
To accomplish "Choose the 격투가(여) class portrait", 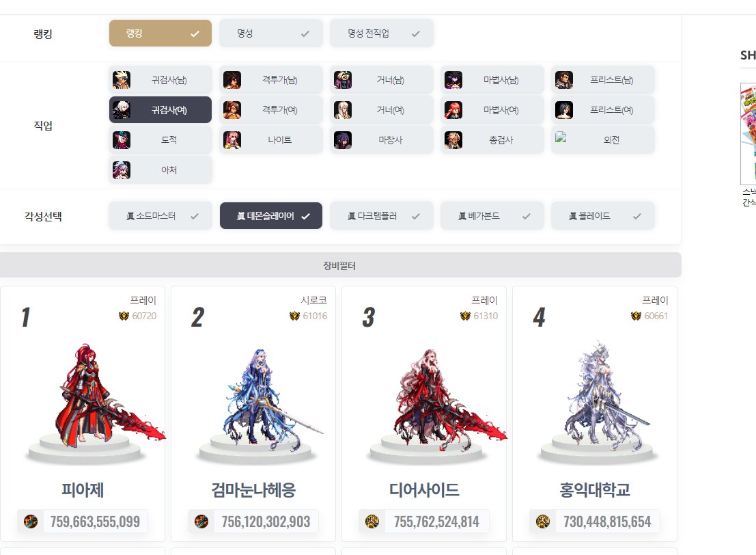I will pos(232,110).
